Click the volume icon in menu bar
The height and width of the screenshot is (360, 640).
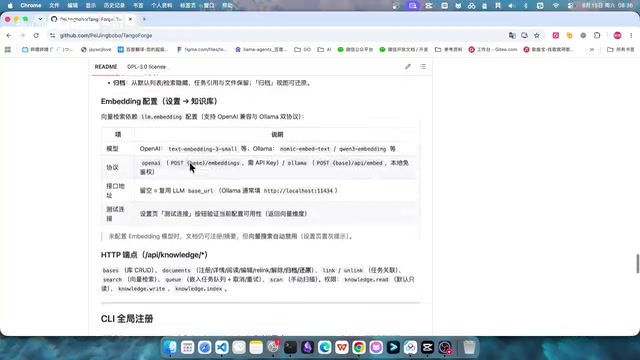[512, 6]
